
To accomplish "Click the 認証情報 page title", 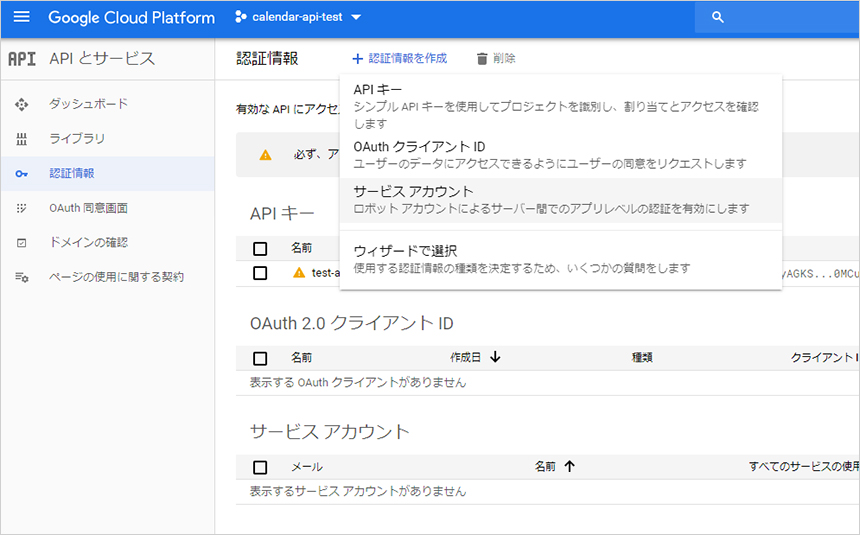I will (x=267, y=58).
